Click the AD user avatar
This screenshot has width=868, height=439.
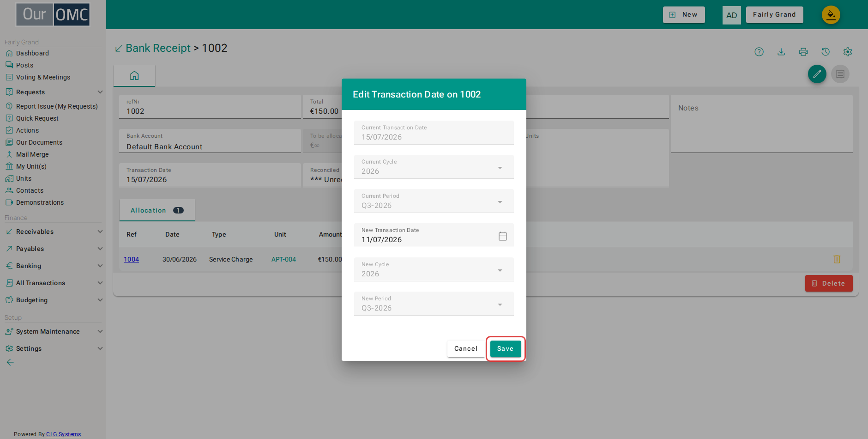pyautogui.click(x=732, y=15)
